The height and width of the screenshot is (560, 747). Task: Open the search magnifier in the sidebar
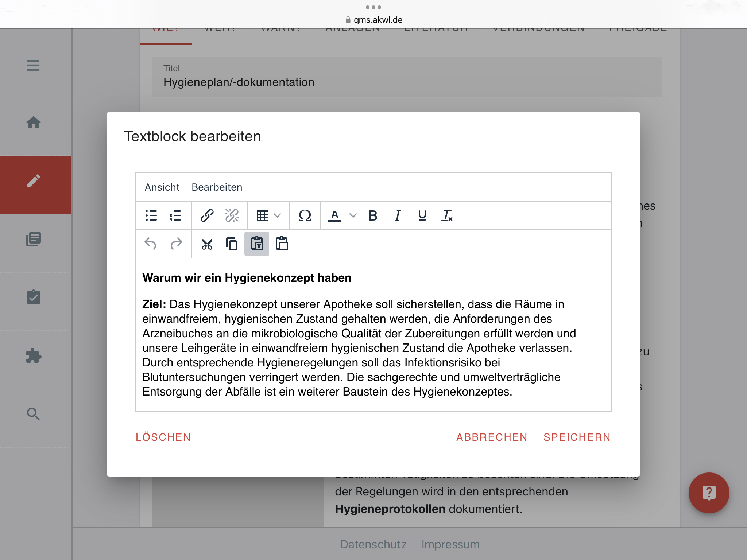pyautogui.click(x=34, y=414)
